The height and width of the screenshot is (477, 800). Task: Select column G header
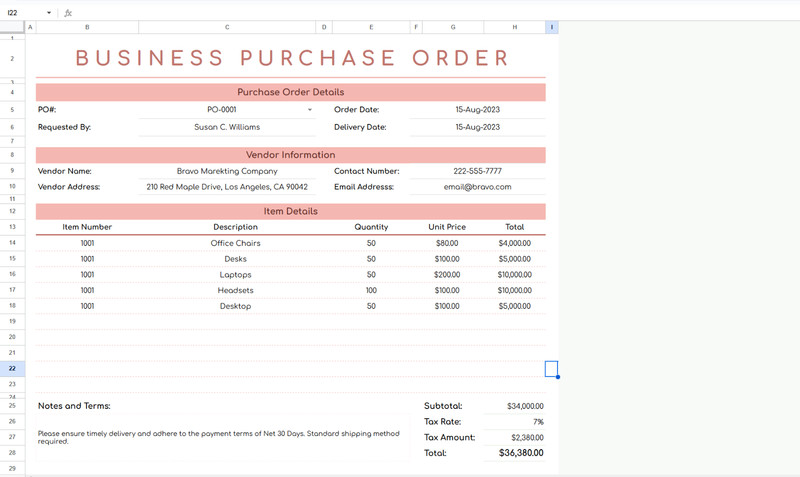453,27
